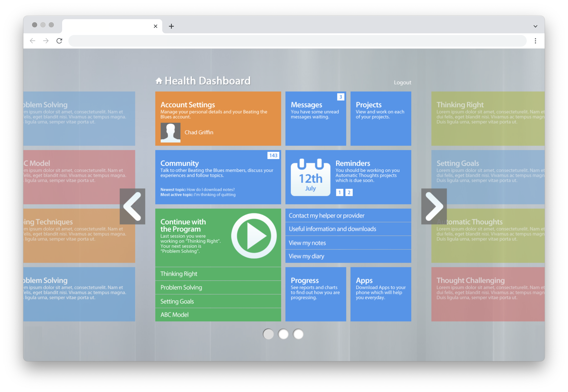This screenshot has width=568, height=392.
Task: Click the home icon beside Health Dashboard
Action: (159, 80)
